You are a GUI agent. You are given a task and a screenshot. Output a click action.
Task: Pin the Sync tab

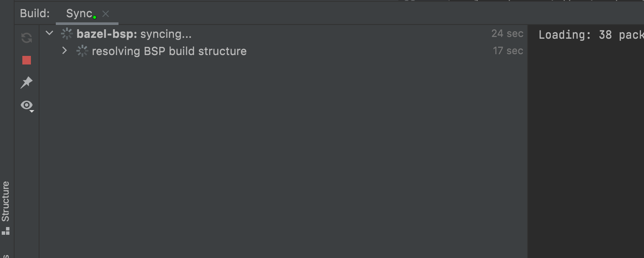tap(27, 83)
